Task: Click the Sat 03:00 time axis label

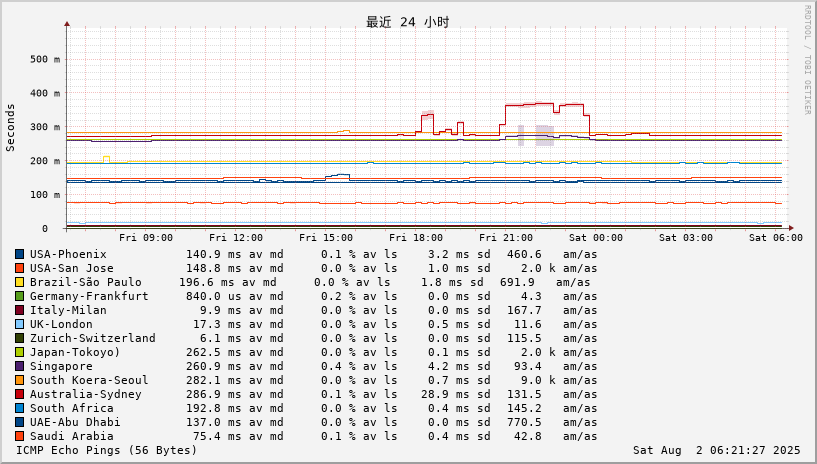Action: 686,237
